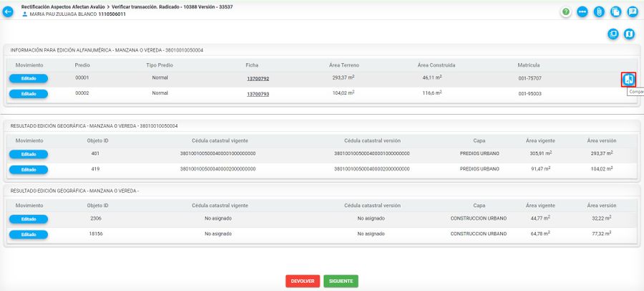The width and height of the screenshot is (644, 291).
Task: Open ficha link 13700792
Action: [x=258, y=78]
